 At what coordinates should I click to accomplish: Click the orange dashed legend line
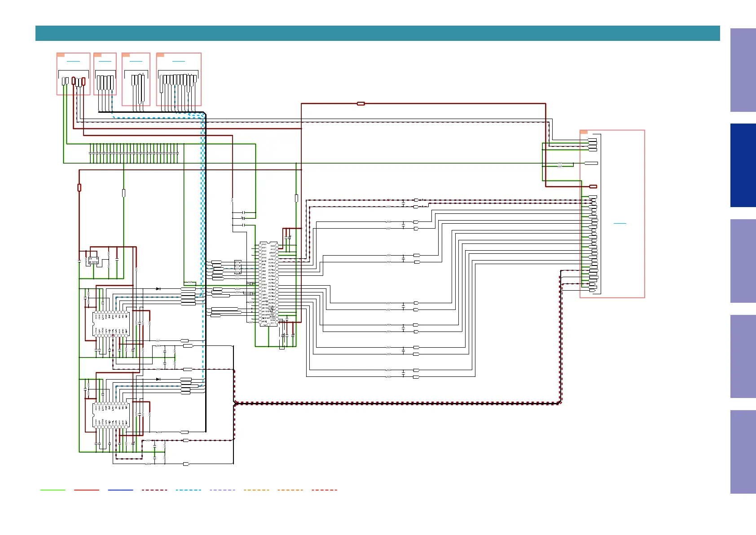tap(290, 490)
